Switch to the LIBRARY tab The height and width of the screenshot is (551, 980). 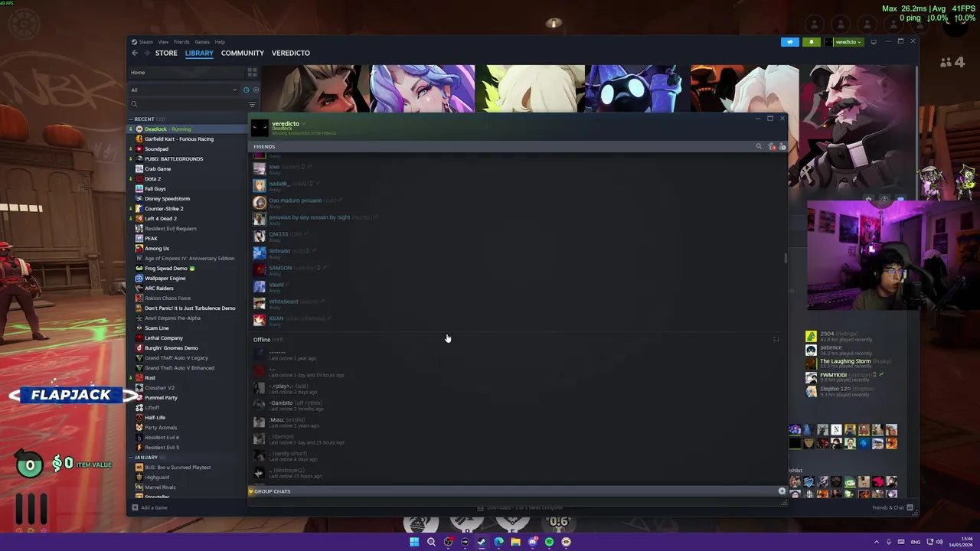pos(199,53)
